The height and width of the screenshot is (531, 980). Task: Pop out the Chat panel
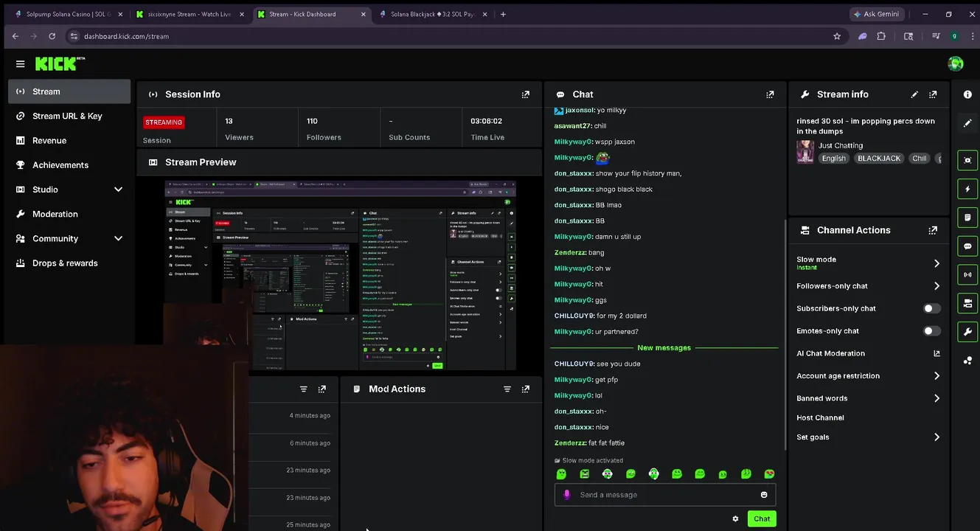770,94
